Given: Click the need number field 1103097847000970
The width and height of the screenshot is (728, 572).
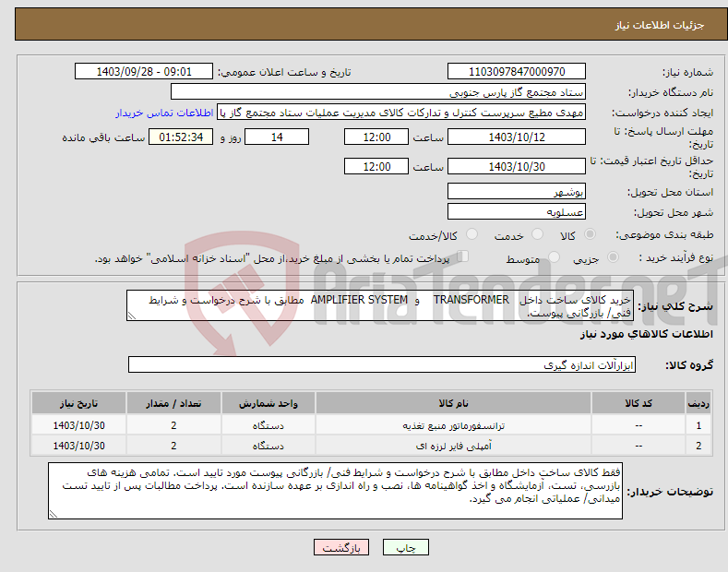Looking at the screenshot, I should (x=517, y=72).
